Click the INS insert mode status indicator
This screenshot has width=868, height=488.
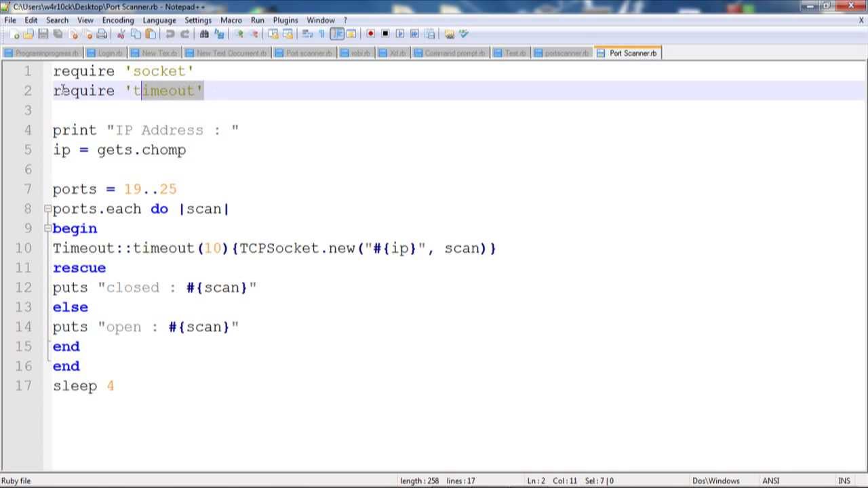tap(844, 481)
